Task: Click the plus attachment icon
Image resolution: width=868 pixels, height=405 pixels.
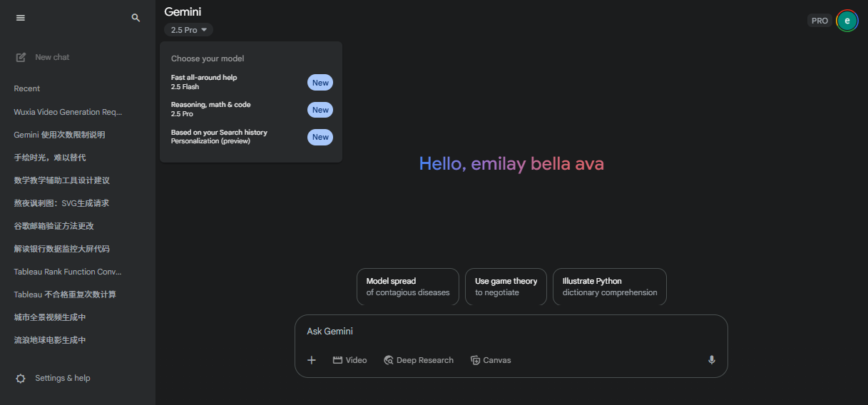Action: 312,360
